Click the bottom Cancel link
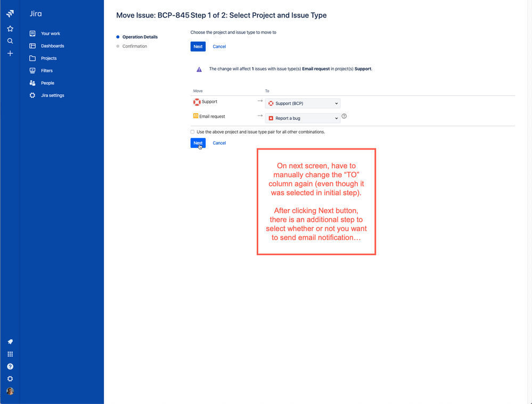The image size is (532, 404). 219,143
